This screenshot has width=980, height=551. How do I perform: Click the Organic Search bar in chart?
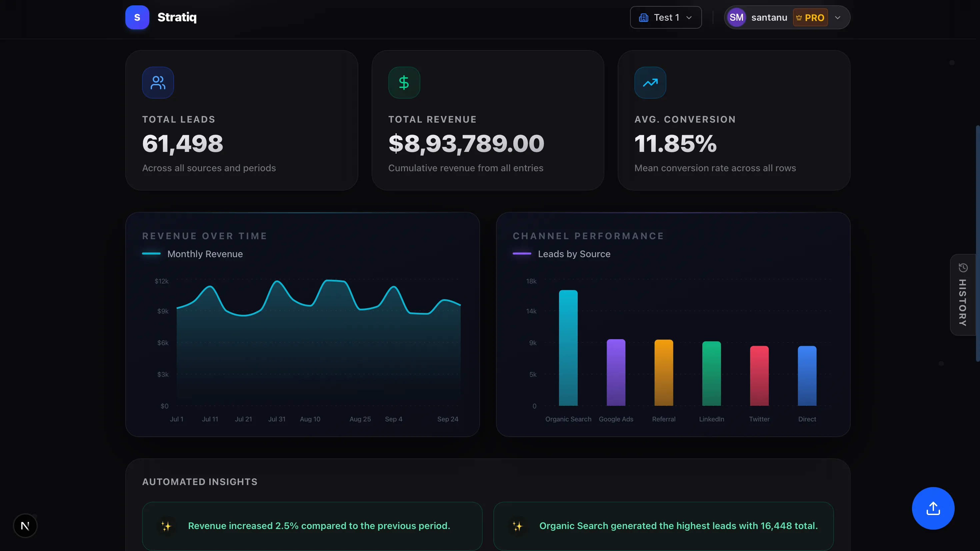click(568, 348)
